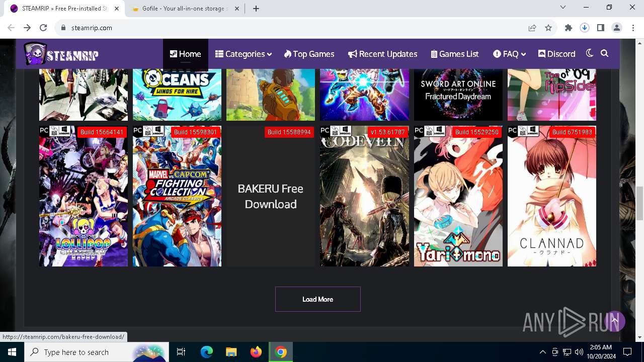
Task: Open the notification center icon
Action: coord(627,352)
